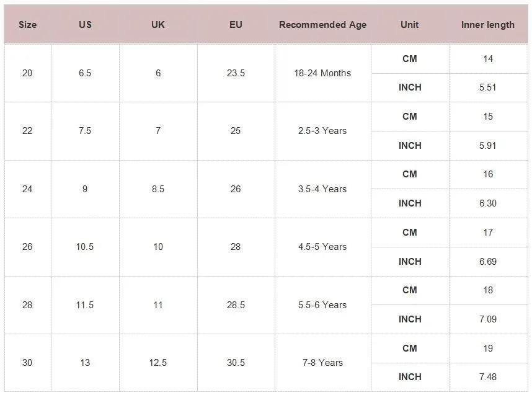
Task: Click the US size 10.5 cell
Action: coord(85,247)
